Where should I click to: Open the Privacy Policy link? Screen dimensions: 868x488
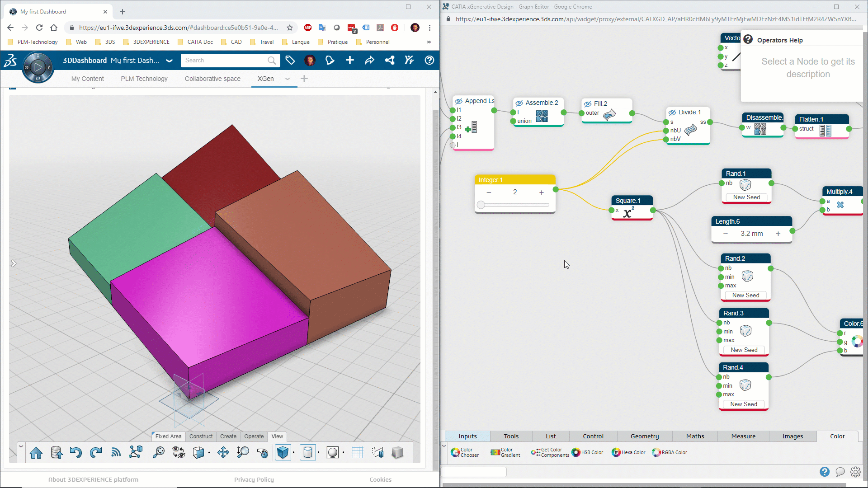tap(254, 480)
